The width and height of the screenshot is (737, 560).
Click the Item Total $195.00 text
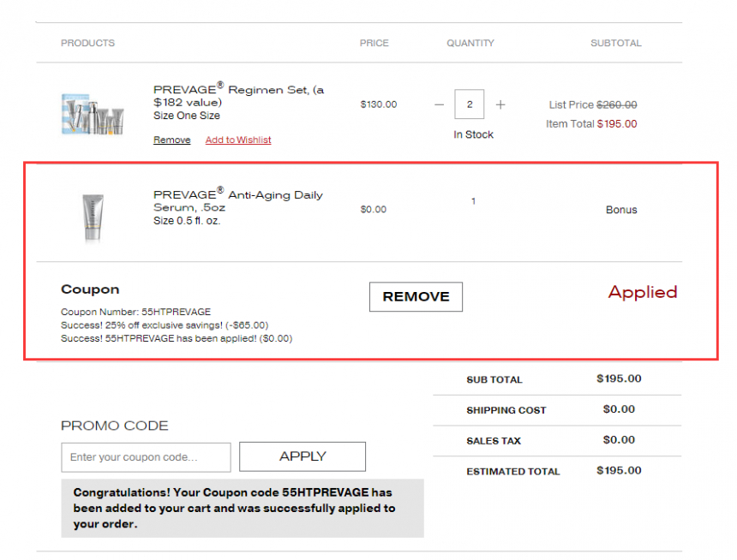tap(591, 124)
